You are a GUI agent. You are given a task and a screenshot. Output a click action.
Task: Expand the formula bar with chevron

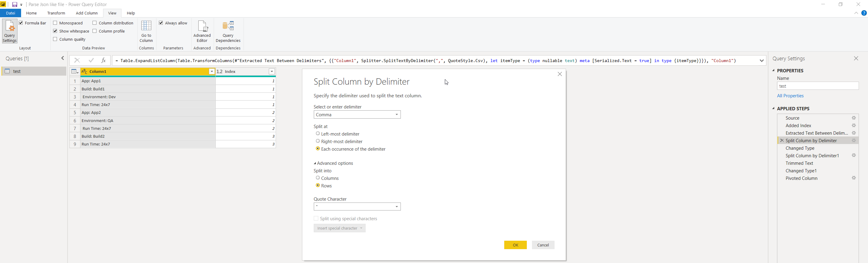point(762,61)
